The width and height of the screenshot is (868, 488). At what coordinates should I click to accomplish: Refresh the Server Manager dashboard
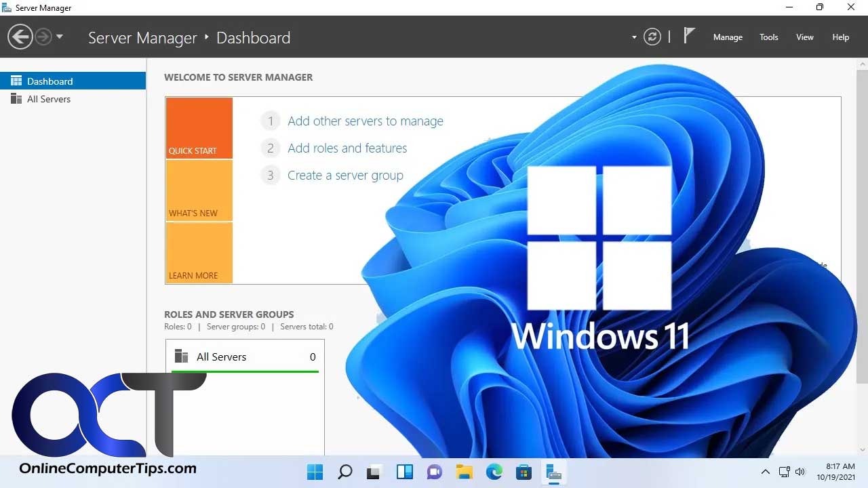coord(652,37)
